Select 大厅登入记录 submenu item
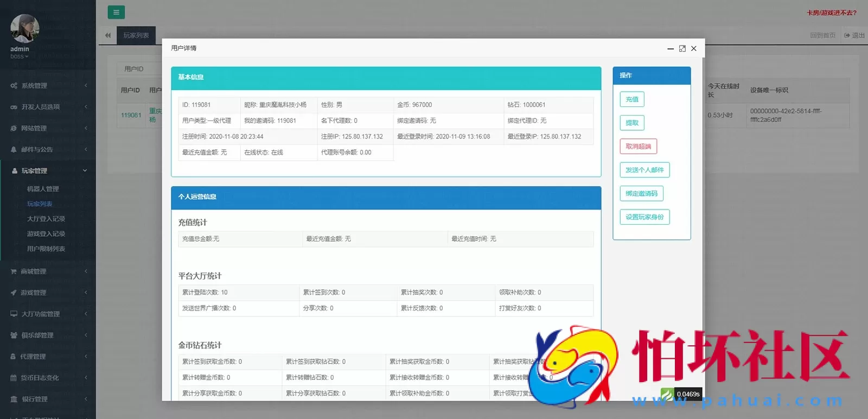The image size is (868, 419). click(46, 219)
